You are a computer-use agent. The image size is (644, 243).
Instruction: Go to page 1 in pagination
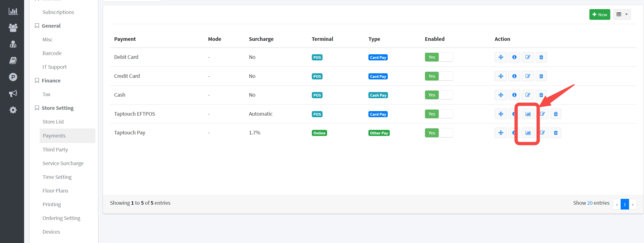point(624,204)
